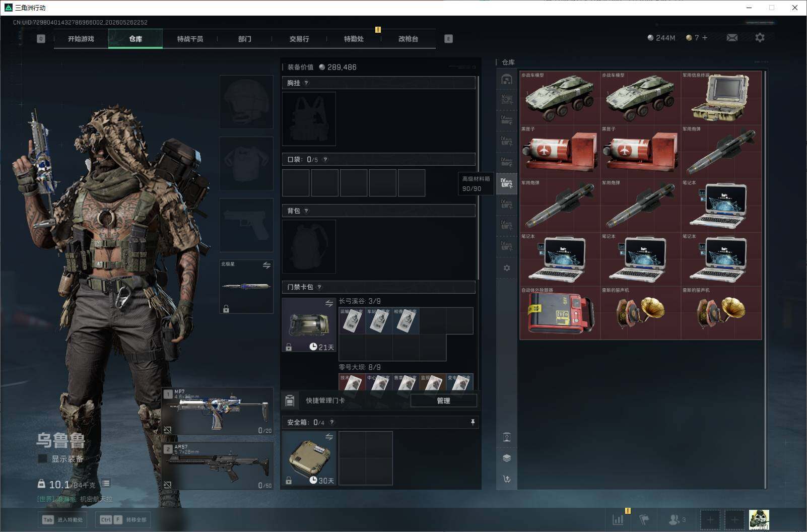Click the stacked layers icon in storage sidebar
807x532 pixels.
(507, 458)
